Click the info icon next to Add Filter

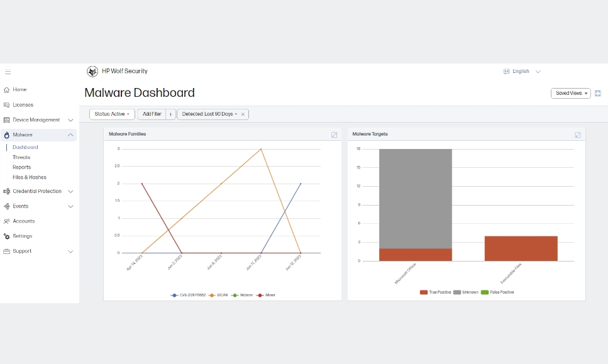click(x=170, y=114)
